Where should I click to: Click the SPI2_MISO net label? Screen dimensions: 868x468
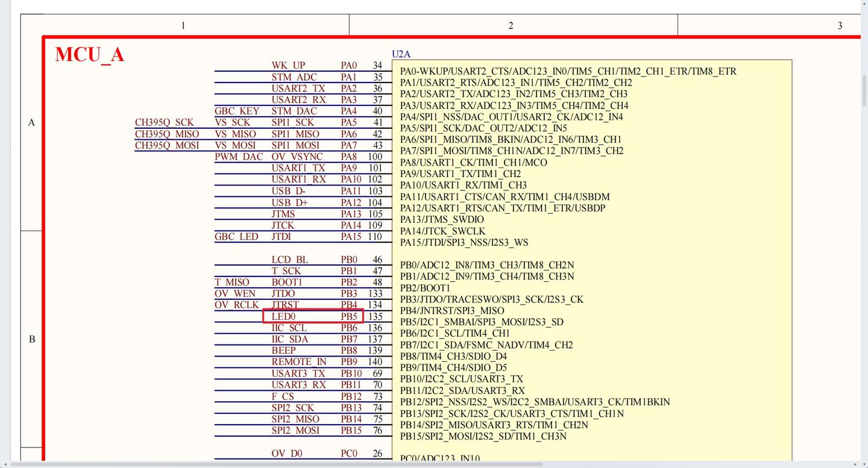pos(295,419)
